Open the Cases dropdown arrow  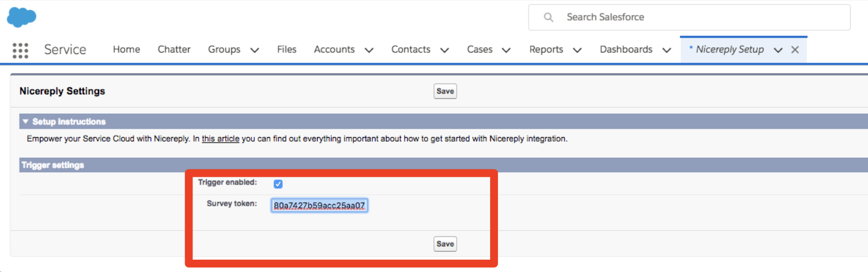(x=506, y=50)
